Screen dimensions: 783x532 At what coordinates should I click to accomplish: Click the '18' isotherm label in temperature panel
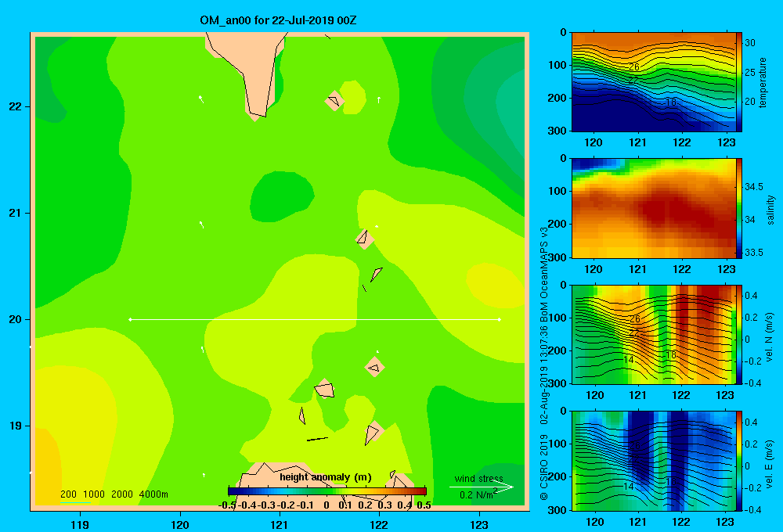coord(671,102)
